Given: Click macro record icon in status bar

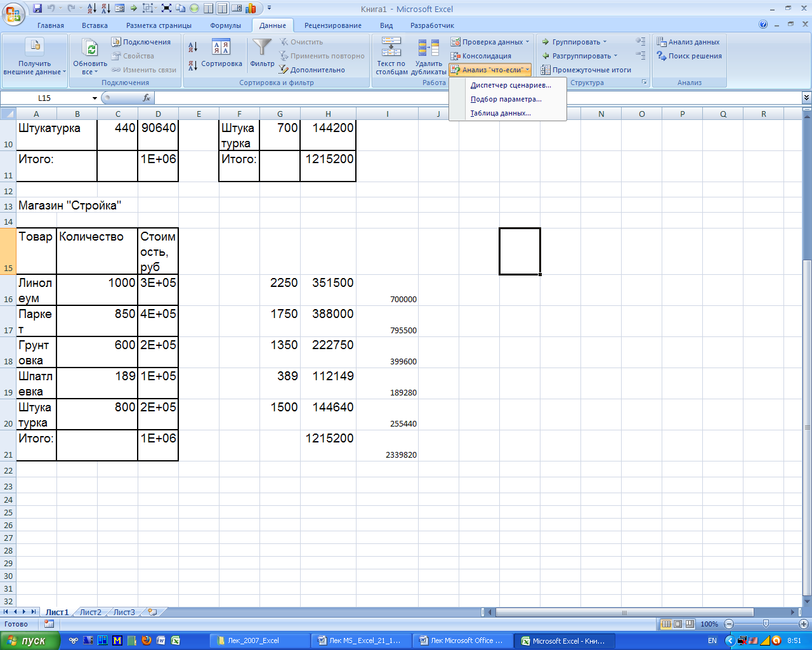Looking at the screenshot, I should pos(49,624).
